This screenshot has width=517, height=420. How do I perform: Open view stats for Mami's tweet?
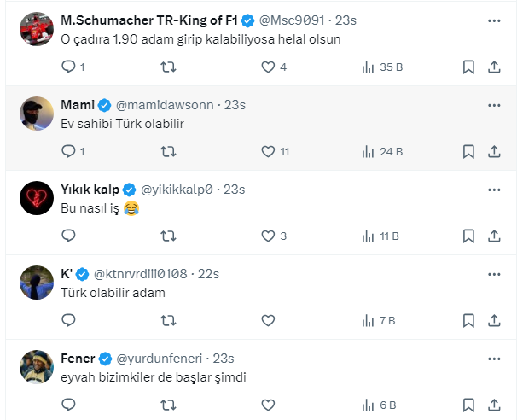[x=369, y=151]
